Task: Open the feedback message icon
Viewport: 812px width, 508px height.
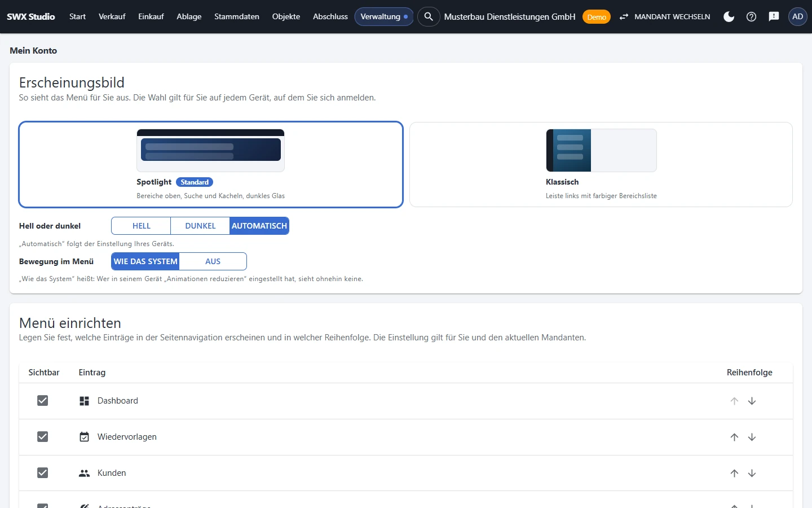Action: click(x=774, y=16)
